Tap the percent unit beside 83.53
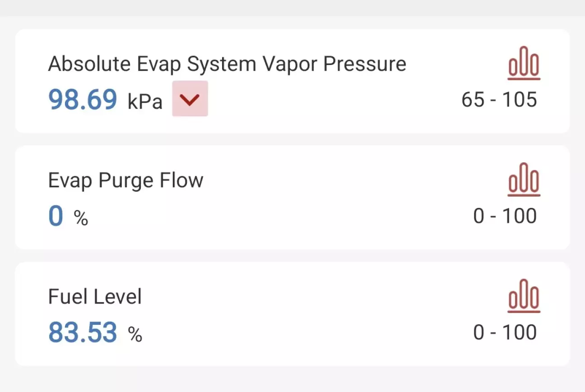Viewport: 585px width, 392px height. (x=135, y=335)
